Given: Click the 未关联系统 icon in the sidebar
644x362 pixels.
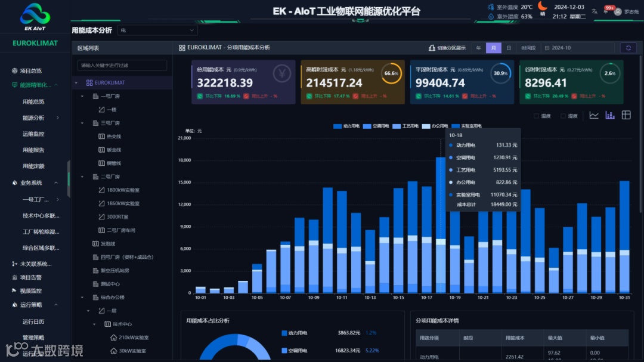Looking at the screenshot, I should click(14, 264).
